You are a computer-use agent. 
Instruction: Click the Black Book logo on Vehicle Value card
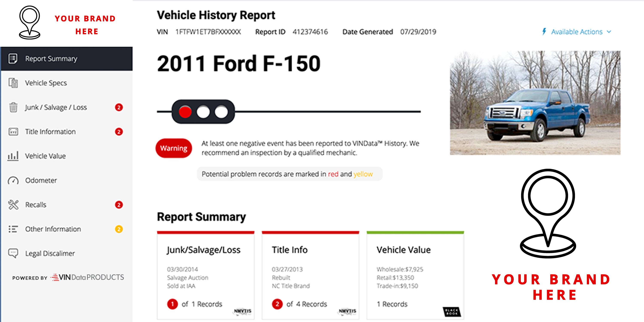pyautogui.click(x=452, y=312)
